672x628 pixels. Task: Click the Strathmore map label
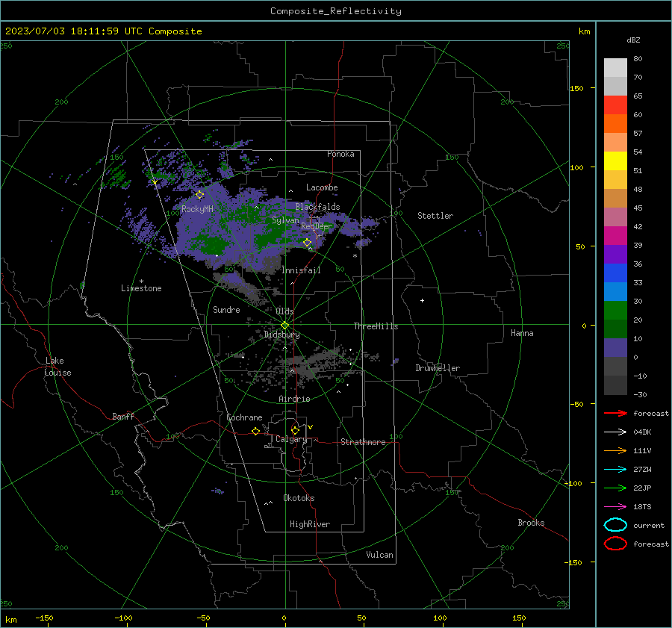(363, 442)
